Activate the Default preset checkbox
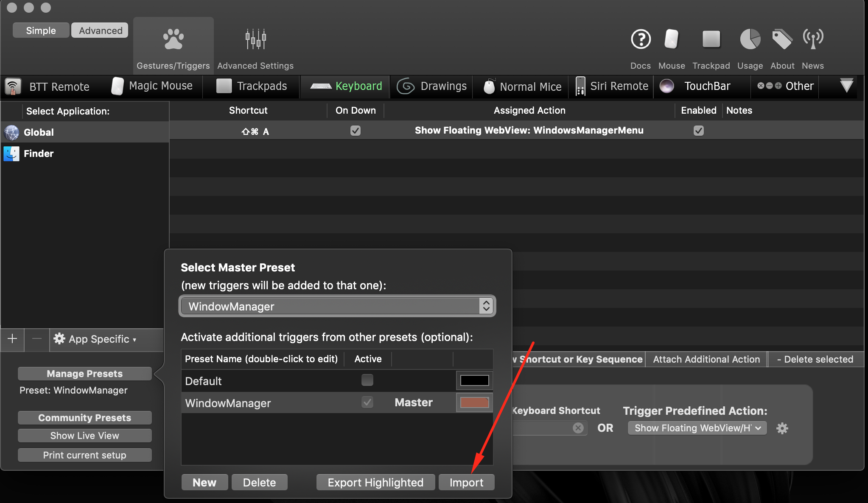Viewport: 868px width, 503px height. click(367, 380)
